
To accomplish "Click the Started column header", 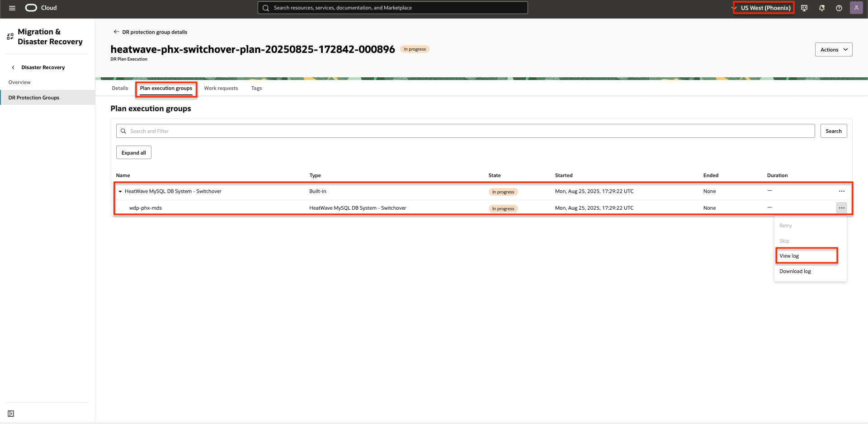I will [x=564, y=175].
